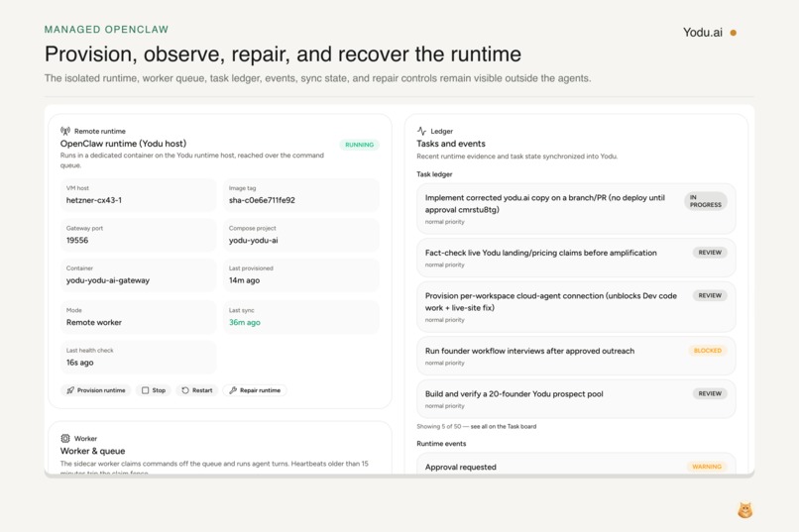The image size is (799, 532).
Task: Click the 'Worker & queue' heading
Action: tap(92, 451)
